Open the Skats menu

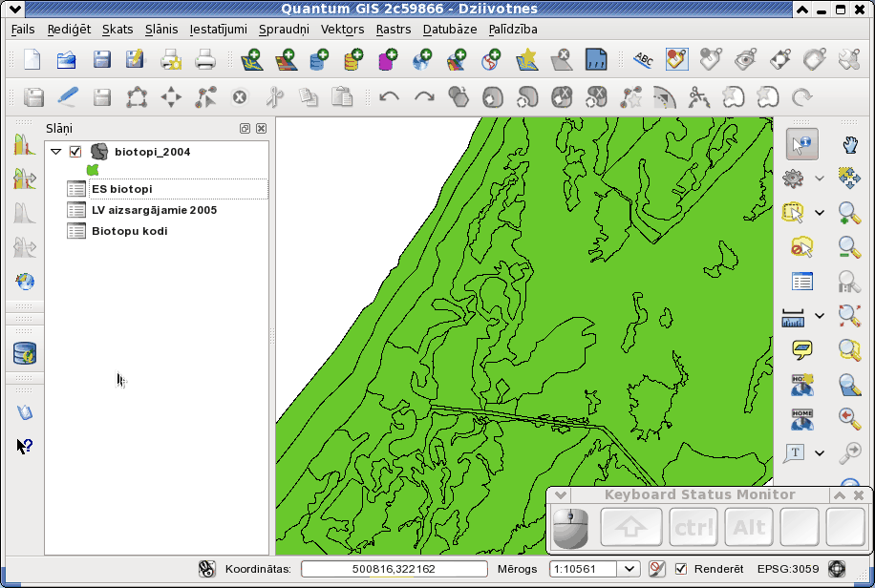[x=117, y=30]
